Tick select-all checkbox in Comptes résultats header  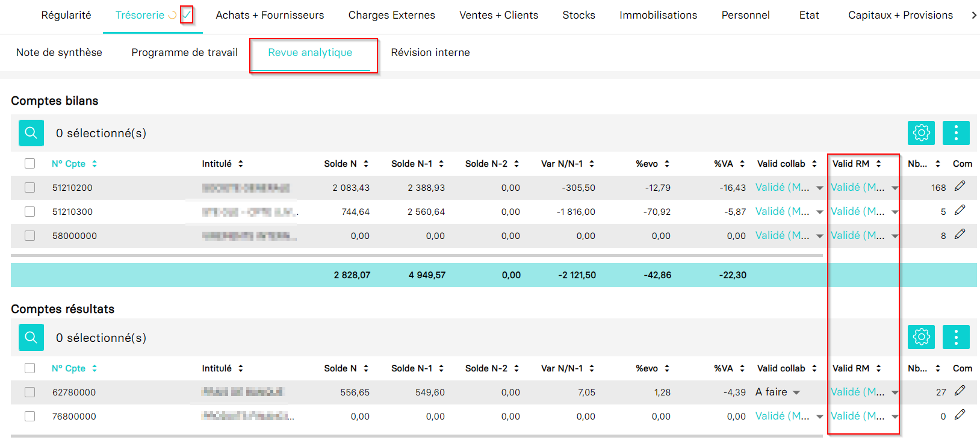[x=30, y=368]
